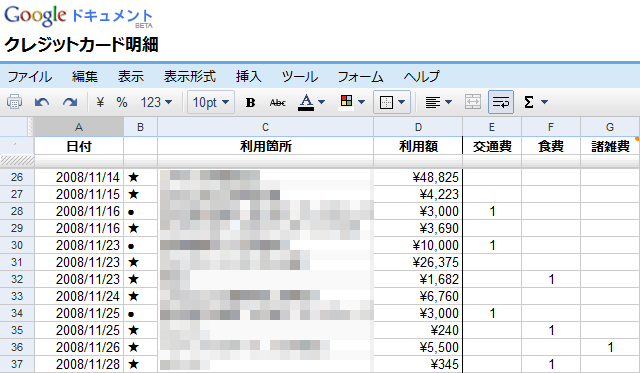Click the background color palette icon
Viewport: 640px width, 373px height.
(346, 102)
